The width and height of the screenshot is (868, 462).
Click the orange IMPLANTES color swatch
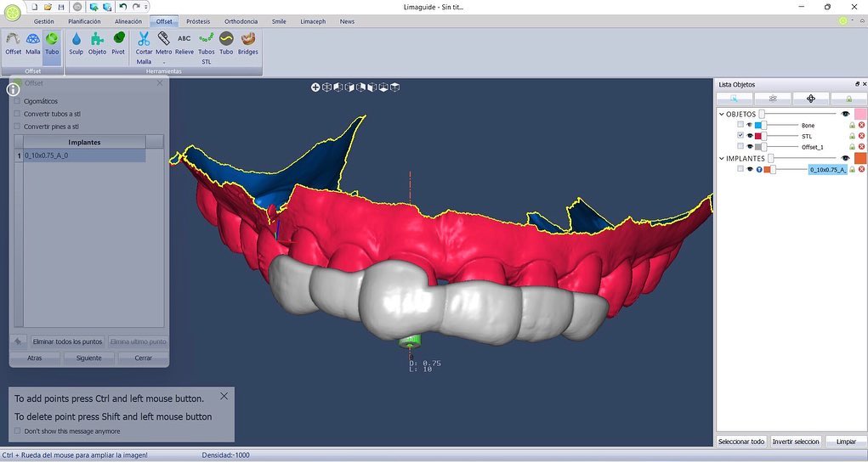(861, 158)
